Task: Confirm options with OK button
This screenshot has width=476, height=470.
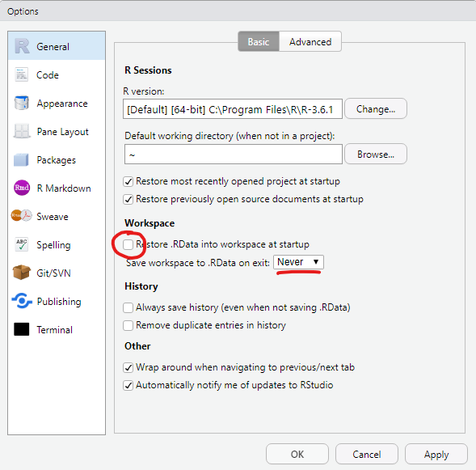Action: pos(297,454)
